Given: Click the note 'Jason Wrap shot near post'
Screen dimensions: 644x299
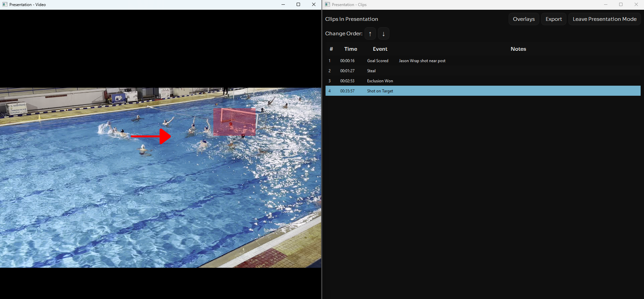Looking at the screenshot, I should point(422,61).
